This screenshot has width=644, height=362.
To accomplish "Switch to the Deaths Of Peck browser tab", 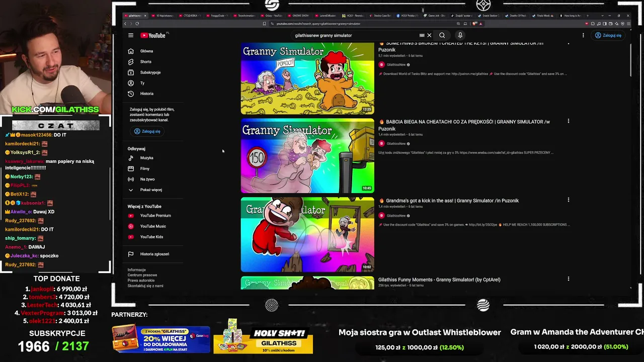I will click(515, 16).
